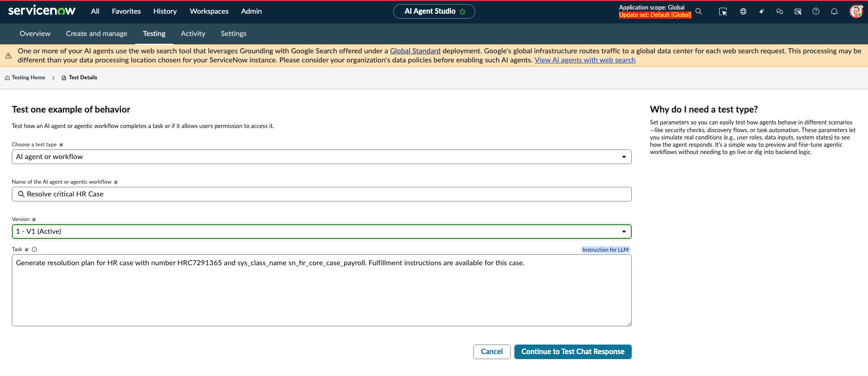Click the Cancel button
The width and height of the screenshot is (868, 376).
[x=492, y=352]
